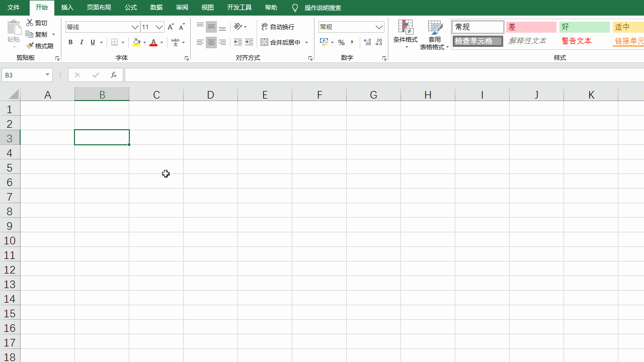Apply yellow fill color bucket
The height and width of the screenshot is (362, 644).
[136, 42]
